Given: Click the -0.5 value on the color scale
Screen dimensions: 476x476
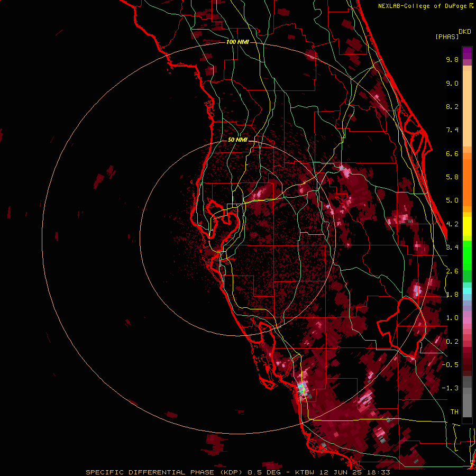Looking at the screenshot, I should 450,365.
